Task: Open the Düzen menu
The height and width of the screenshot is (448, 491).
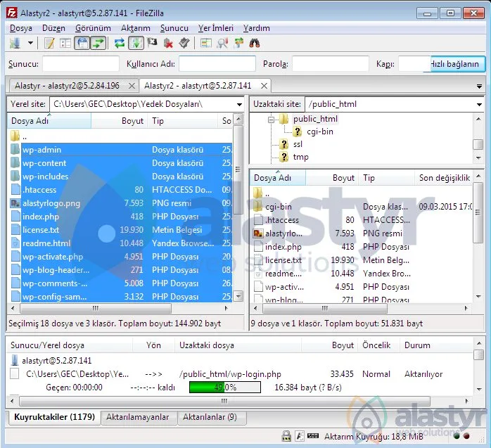Action: pyautogui.click(x=53, y=28)
